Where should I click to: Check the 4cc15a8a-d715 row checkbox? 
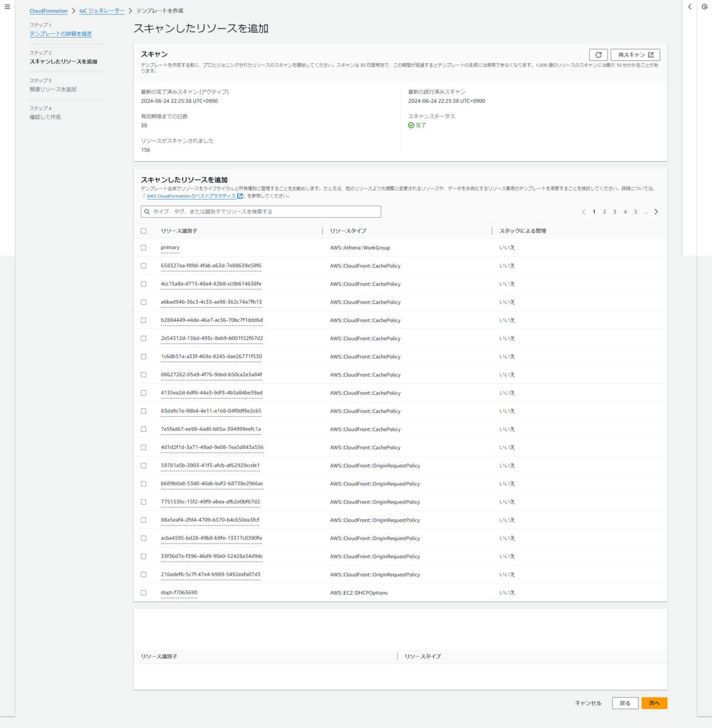coord(144,284)
